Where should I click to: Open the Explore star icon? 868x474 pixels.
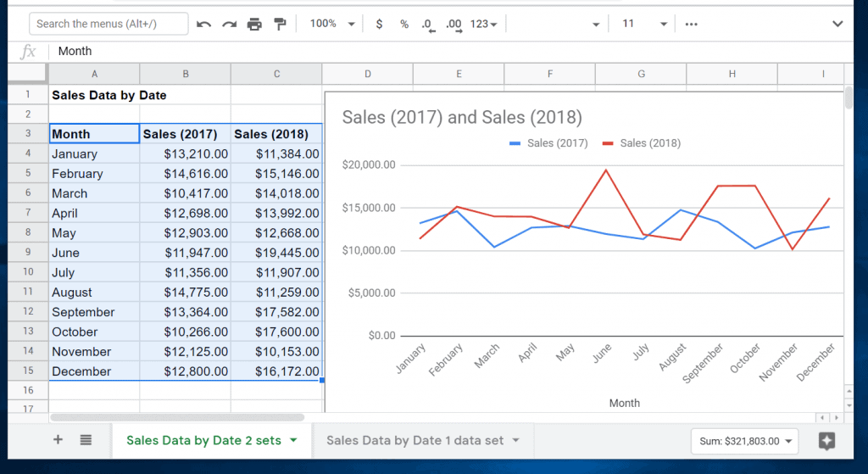826,441
